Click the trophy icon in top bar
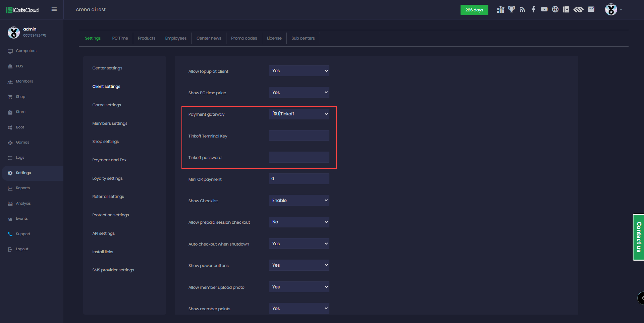644x323 pixels. tap(511, 9)
